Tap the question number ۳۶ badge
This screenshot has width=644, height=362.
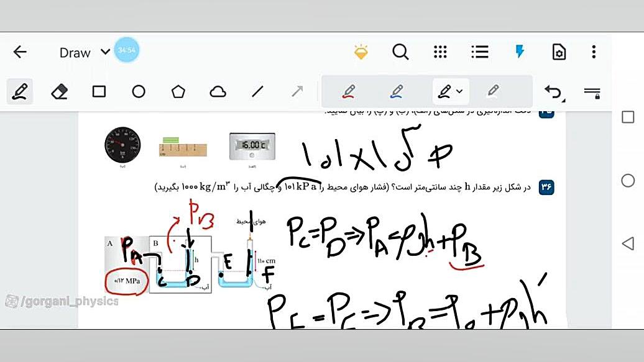[546, 187]
